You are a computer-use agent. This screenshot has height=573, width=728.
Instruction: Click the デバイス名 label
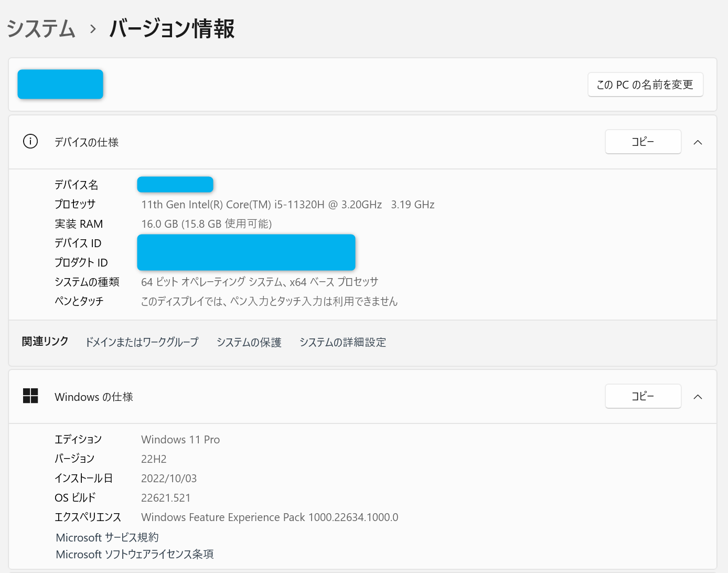(x=77, y=185)
